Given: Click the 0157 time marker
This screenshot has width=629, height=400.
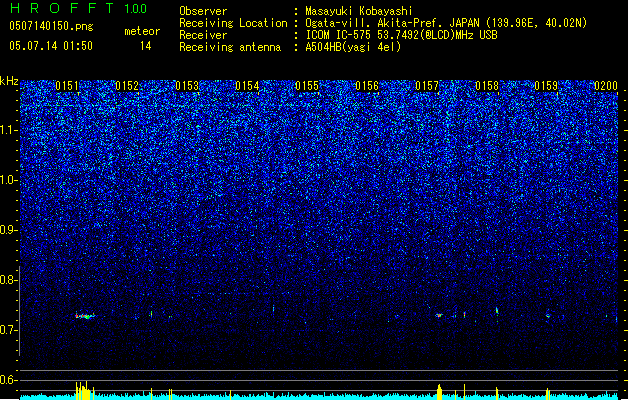Looking at the screenshot, I should click(x=427, y=86).
